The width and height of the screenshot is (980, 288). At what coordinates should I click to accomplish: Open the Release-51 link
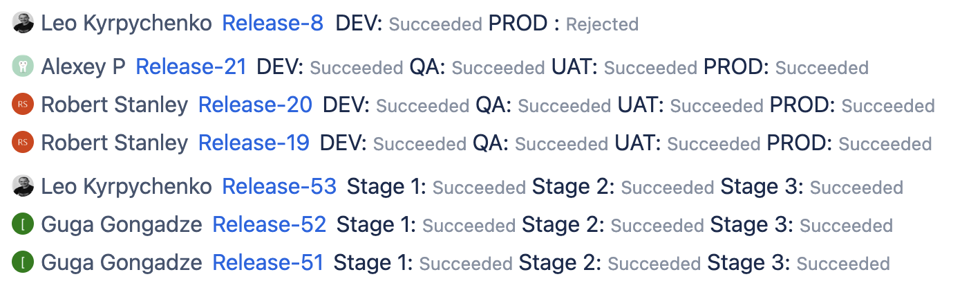(x=267, y=263)
